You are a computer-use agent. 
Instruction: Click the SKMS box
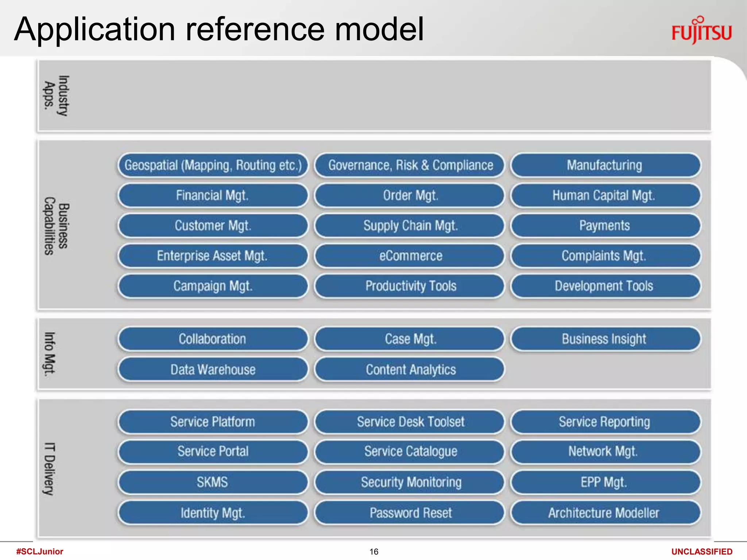(x=213, y=482)
